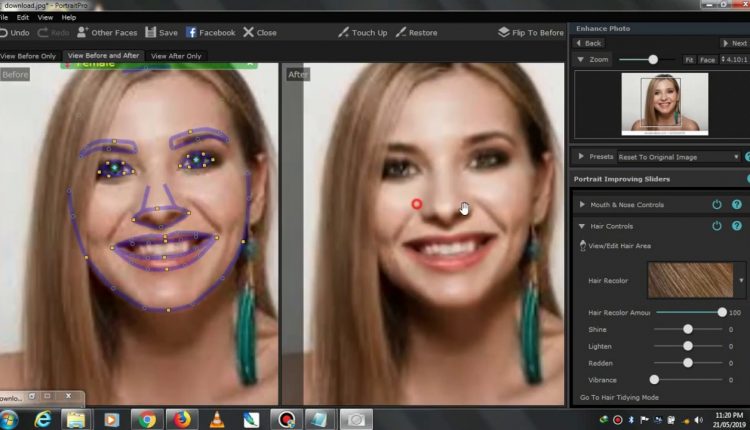Collapse the Zoom panel triangle
The width and height of the screenshot is (750, 430).
(x=581, y=59)
